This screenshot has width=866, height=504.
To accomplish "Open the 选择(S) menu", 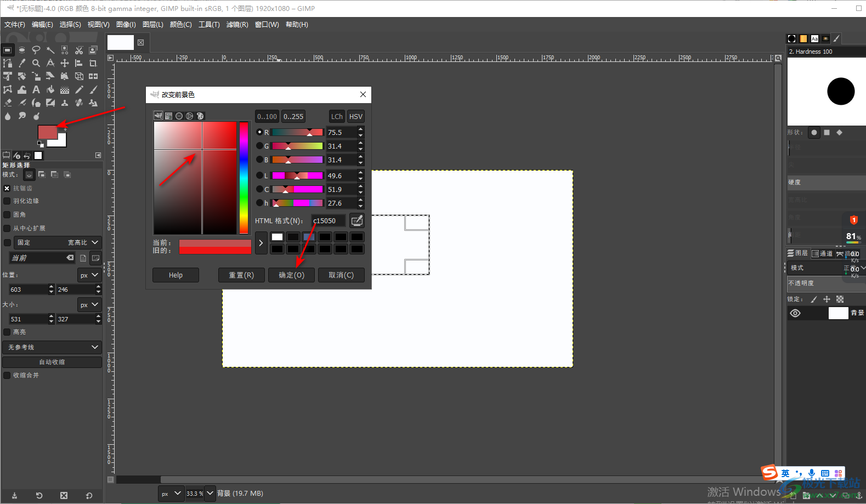I will [70, 25].
